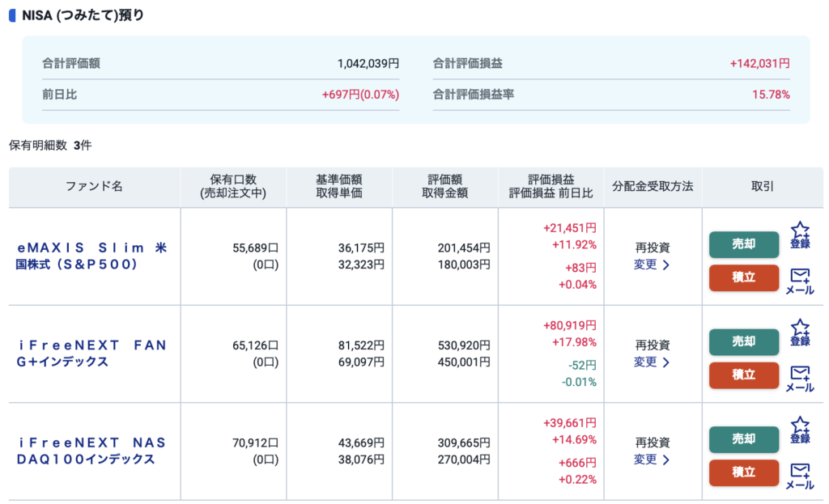Click star 登録 icon in NASDAQ100 row

[800, 430]
